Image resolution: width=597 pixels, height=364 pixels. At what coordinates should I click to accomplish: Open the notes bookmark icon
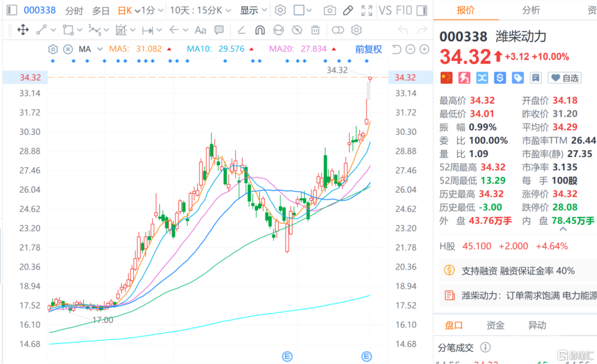pyautogui.click(x=535, y=78)
